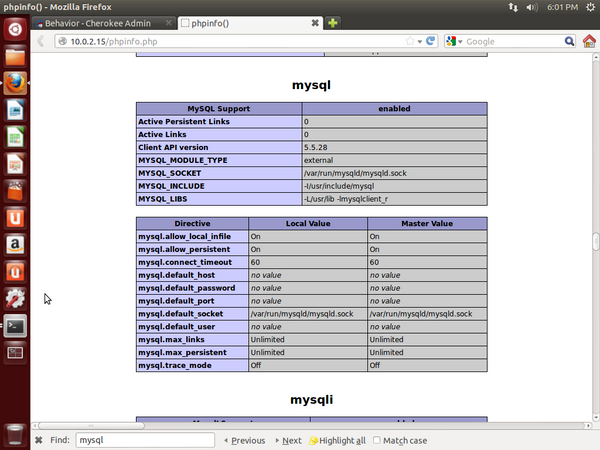
Task: Click the Firefox back arrow button
Action: [41, 42]
